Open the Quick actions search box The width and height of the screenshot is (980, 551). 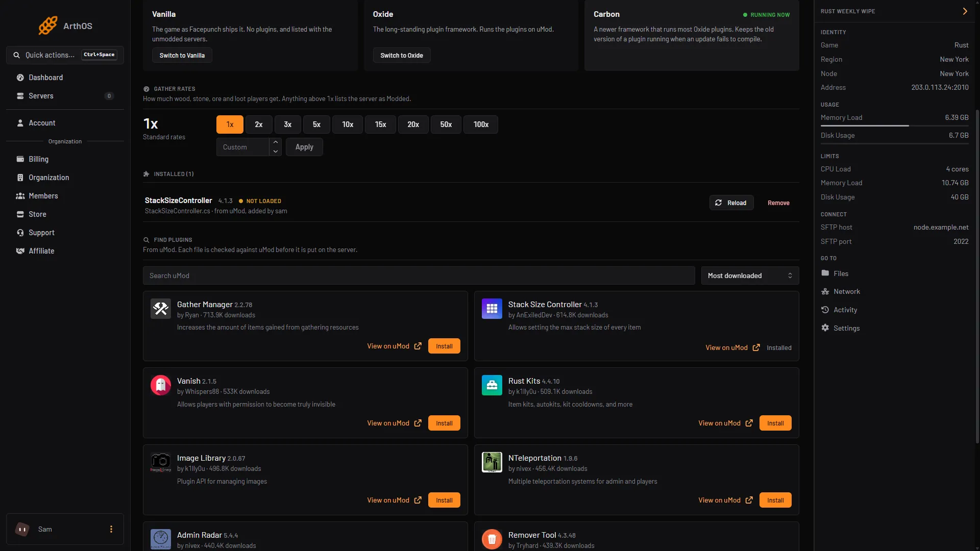click(65, 55)
